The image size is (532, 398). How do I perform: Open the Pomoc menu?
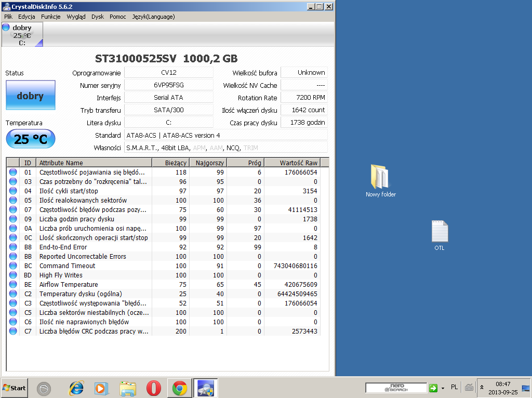click(x=118, y=17)
